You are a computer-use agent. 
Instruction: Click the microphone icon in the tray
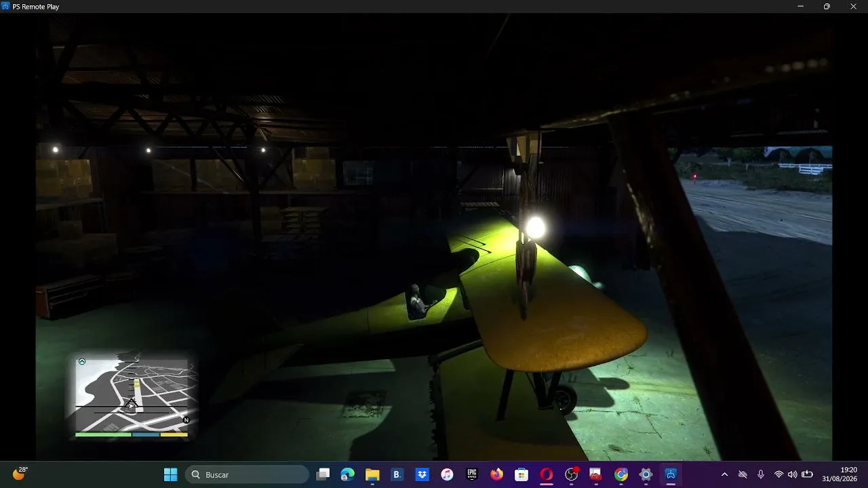point(761,474)
